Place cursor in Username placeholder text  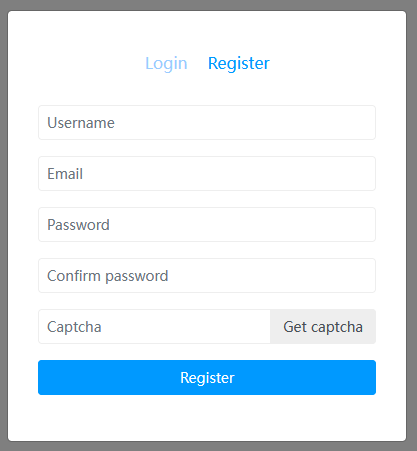tap(81, 123)
